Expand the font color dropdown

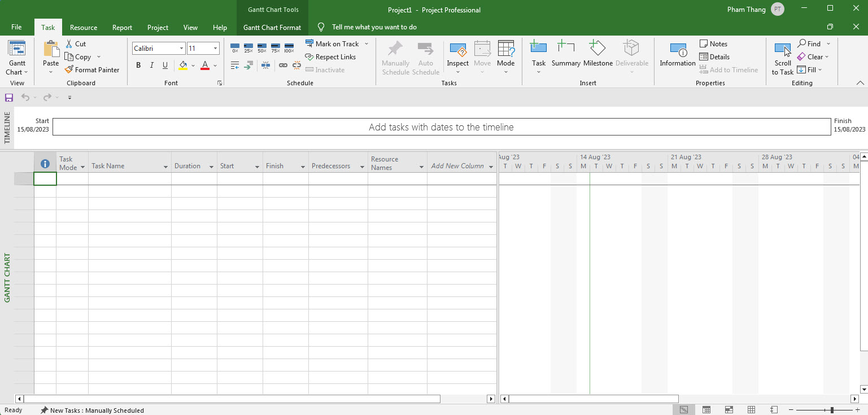click(x=215, y=65)
